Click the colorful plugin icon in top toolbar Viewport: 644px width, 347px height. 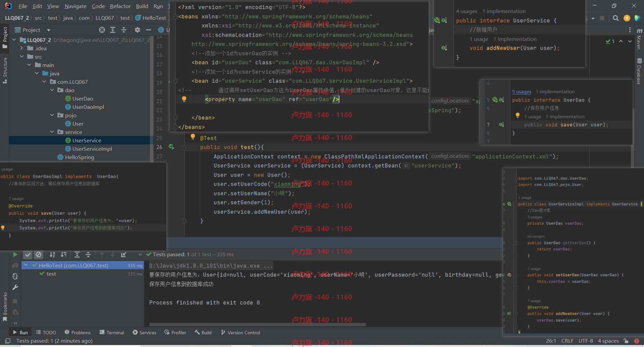point(638,18)
